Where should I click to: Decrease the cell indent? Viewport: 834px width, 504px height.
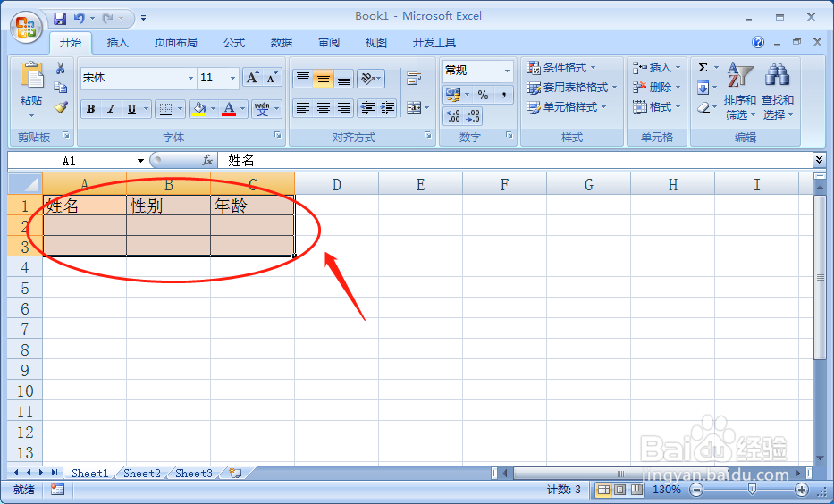point(367,108)
